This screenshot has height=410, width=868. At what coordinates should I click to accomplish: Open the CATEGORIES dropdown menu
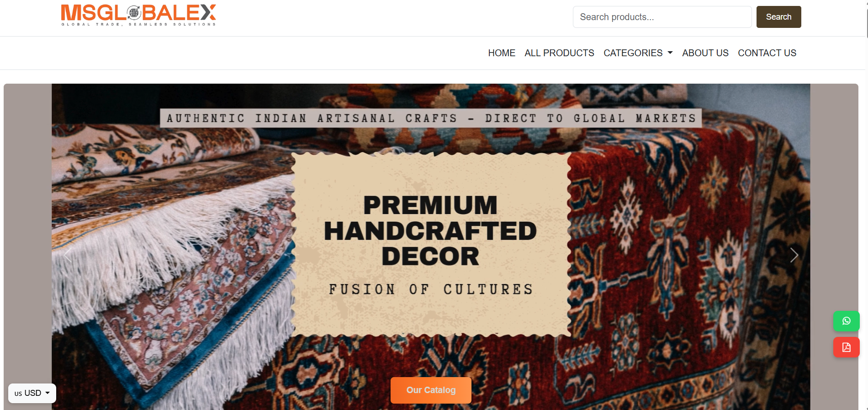tap(638, 53)
